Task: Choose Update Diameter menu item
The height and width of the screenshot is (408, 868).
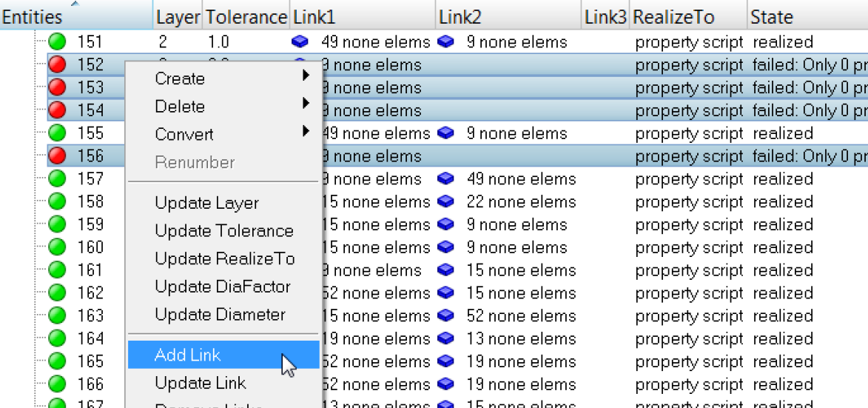Action: point(220,315)
